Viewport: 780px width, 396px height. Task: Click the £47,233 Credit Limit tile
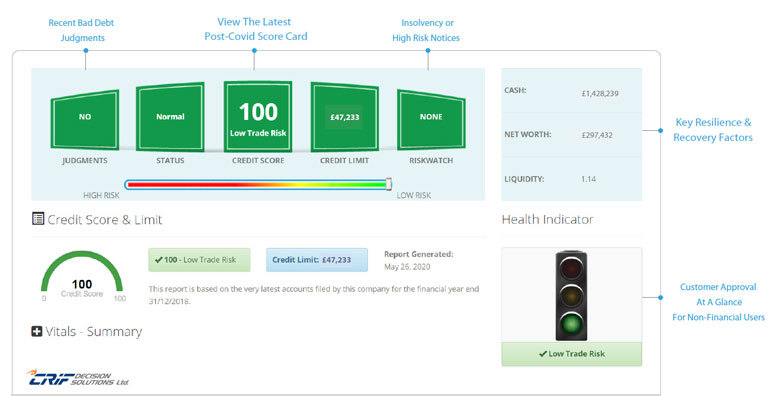345,117
